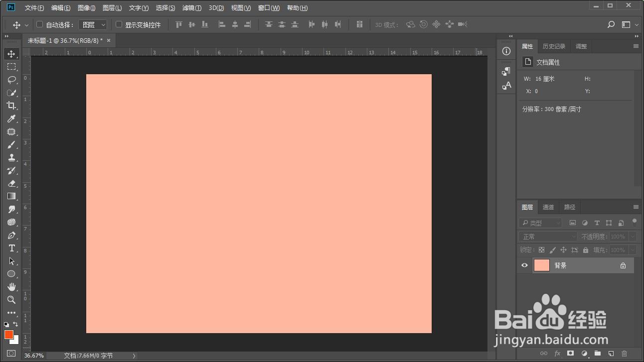The image size is (644, 362).
Task: Select the Move tool
Action: [11, 54]
